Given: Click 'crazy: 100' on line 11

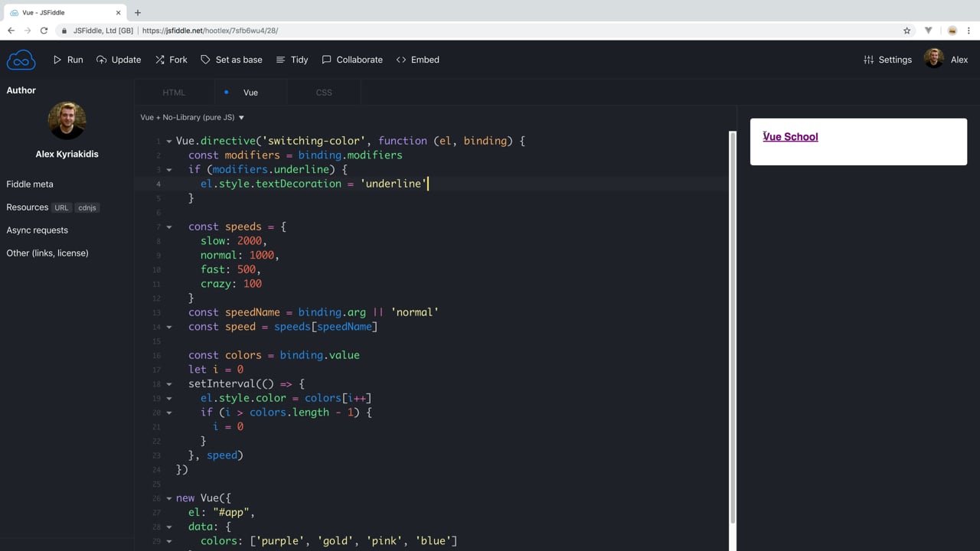Looking at the screenshot, I should pyautogui.click(x=231, y=284).
